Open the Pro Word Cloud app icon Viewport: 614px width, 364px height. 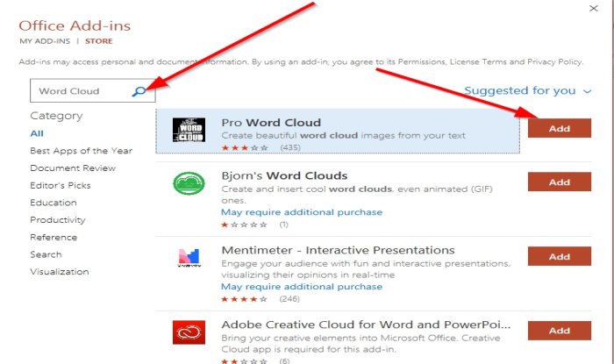189,130
